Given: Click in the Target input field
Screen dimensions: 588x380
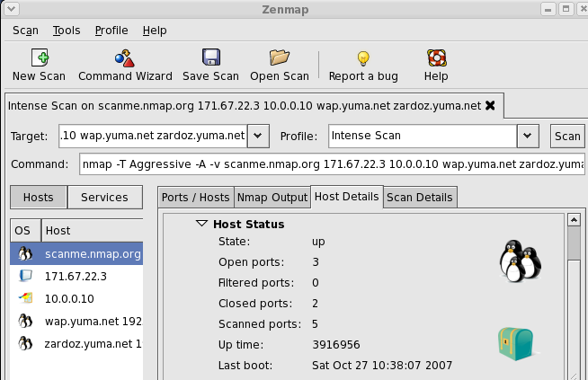Looking at the screenshot, I should (x=153, y=136).
